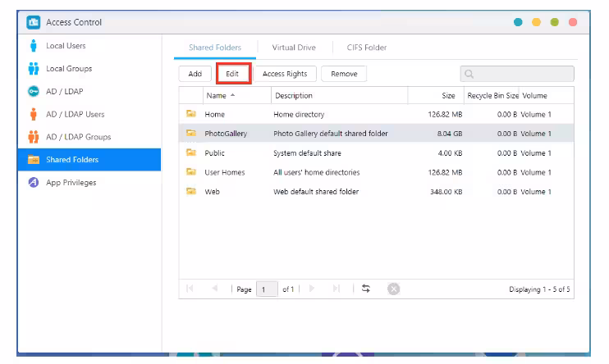Focus the search input field

(517, 74)
